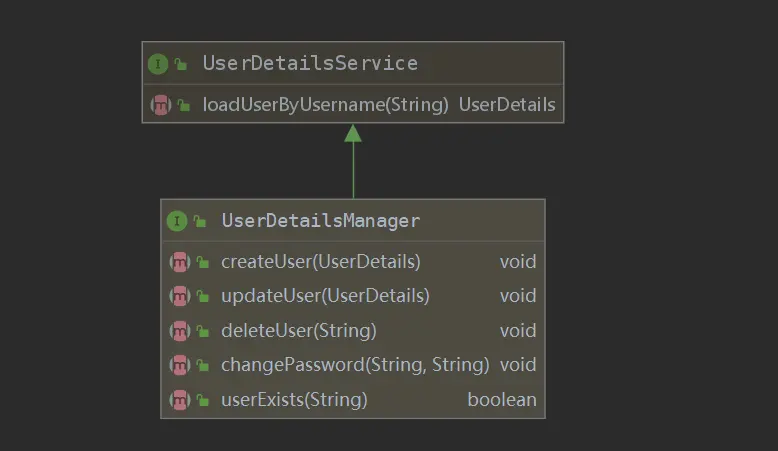Click method icon of loadUserByUsername

tap(160, 104)
